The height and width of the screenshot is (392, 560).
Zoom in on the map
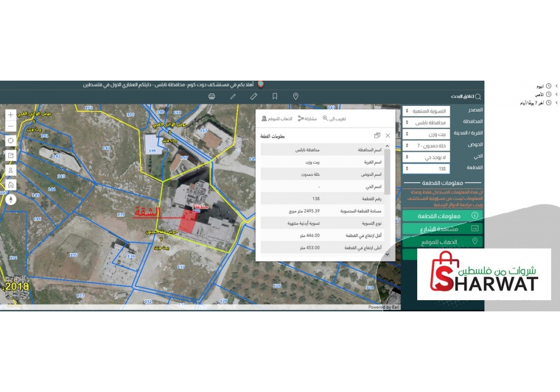point(11,115)
